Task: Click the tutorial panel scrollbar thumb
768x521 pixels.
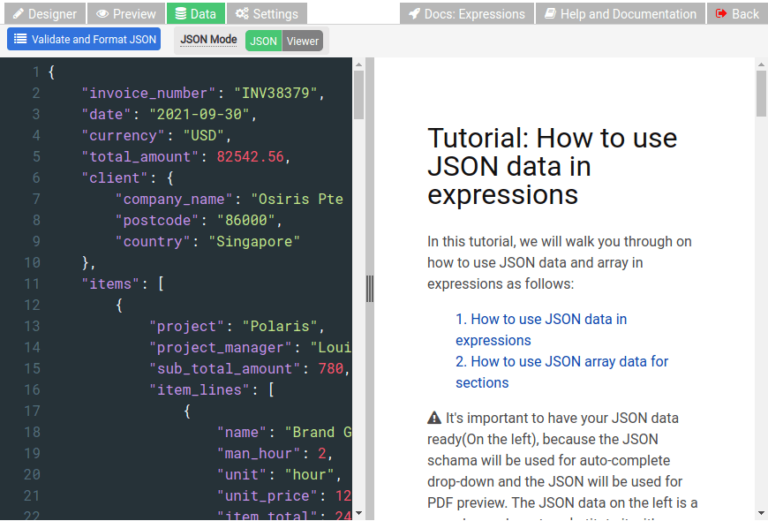Action: (760, 93)
